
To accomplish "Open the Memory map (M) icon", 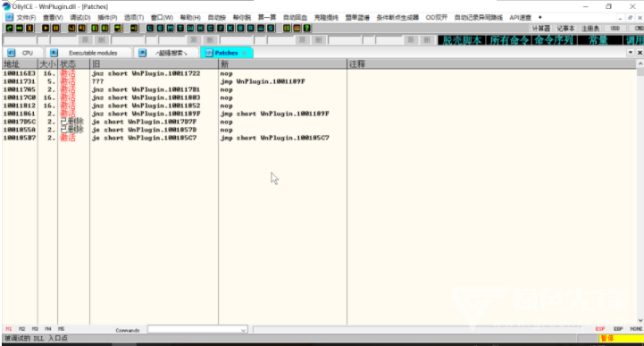I will pyautogui.click(x=170, y=29).
